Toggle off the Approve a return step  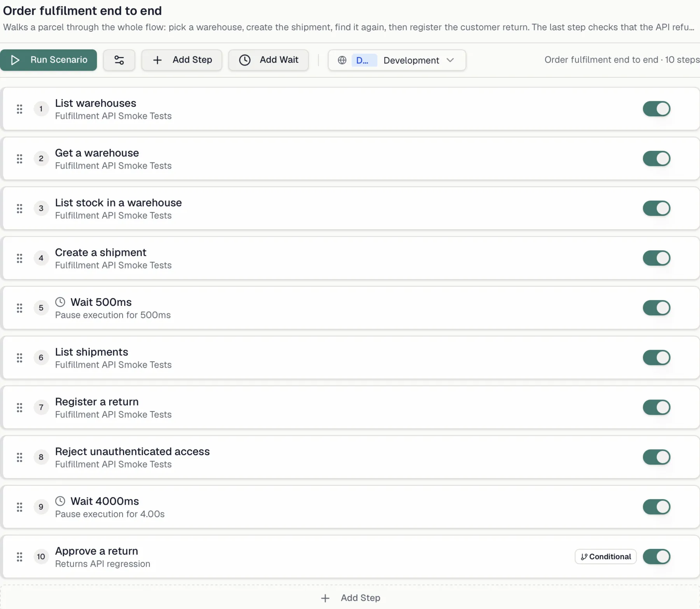tap(656, 557)
